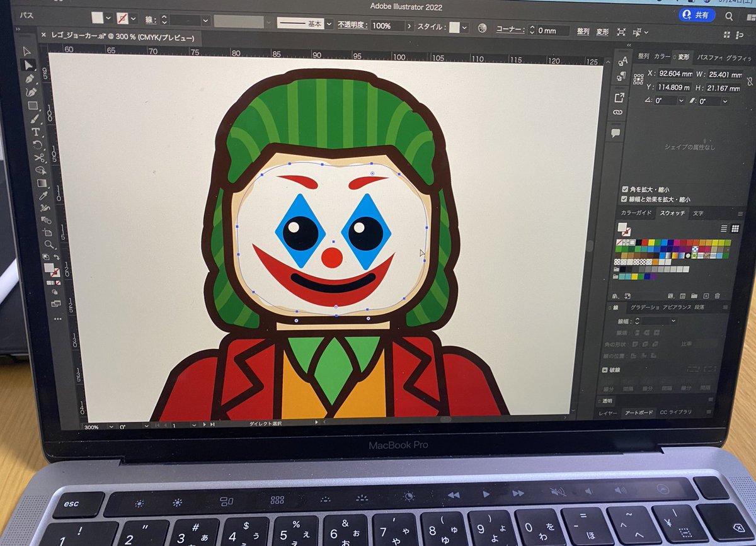Search with the magnifier icon

pyautogui.click(x=729, y=16)
